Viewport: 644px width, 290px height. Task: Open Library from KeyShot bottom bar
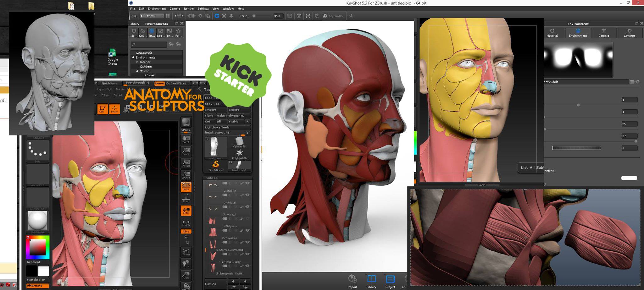[371, 281]
